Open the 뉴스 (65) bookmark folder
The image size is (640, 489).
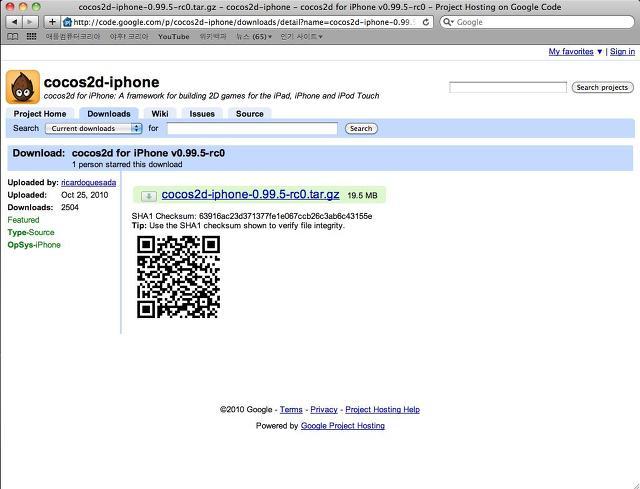(x=254, y=37)
